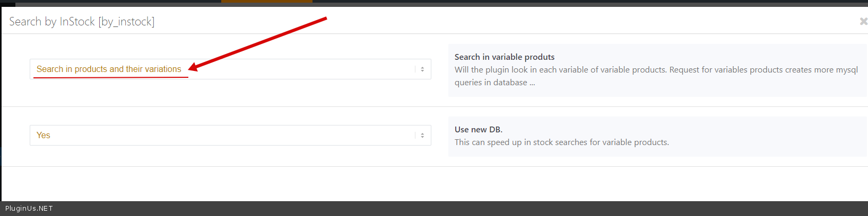Click the 'Search by InStock' dialog title
This screenshot has height=216, width=868.
52,22
